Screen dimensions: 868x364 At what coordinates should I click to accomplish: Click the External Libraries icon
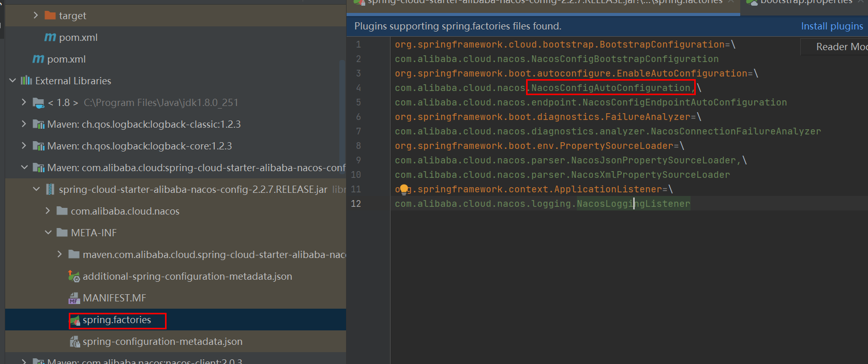(x=26, y=81)
